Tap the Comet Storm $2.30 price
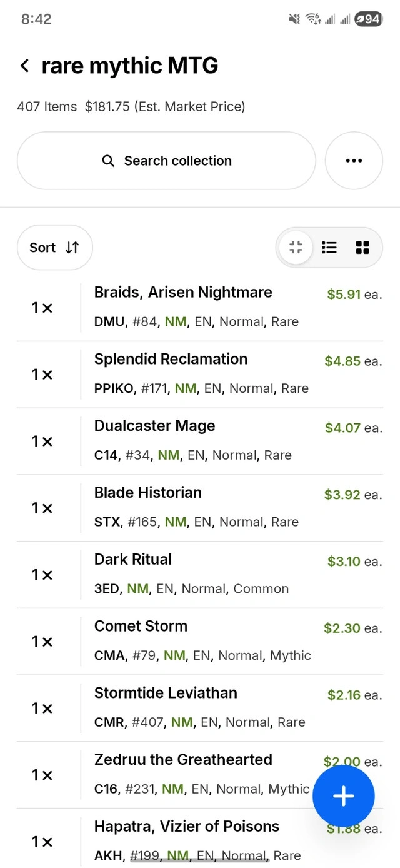The width and height of the screenshot is (400, 868). (342, 628)
